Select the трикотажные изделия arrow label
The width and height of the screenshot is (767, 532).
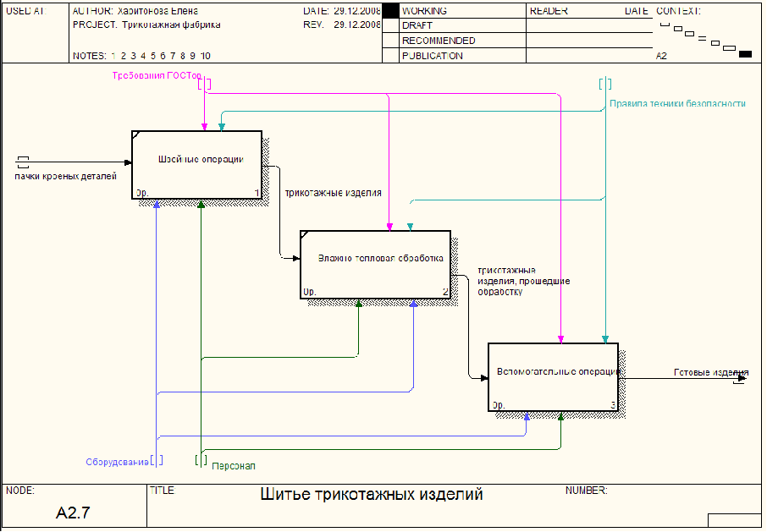tap(333, 193)
